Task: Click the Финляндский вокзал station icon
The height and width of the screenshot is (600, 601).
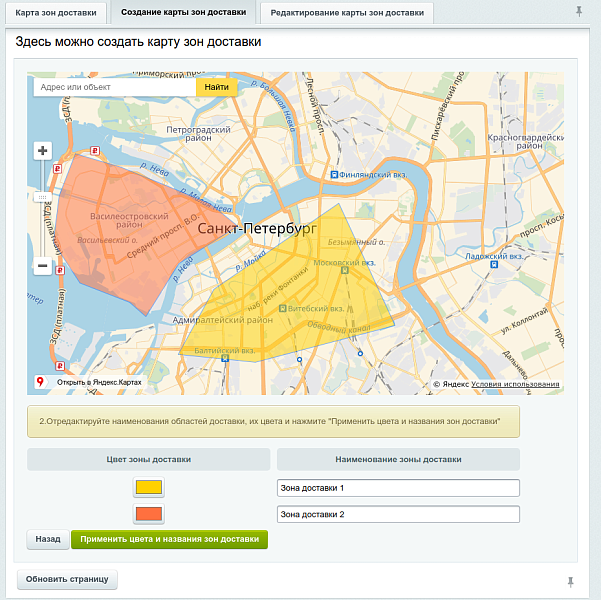Action: (333, 173)
